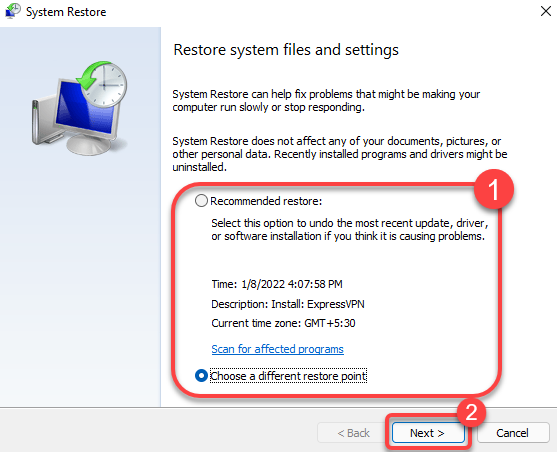Click the Current time zone GMT+5:30 text

click(x=283, y=323)
